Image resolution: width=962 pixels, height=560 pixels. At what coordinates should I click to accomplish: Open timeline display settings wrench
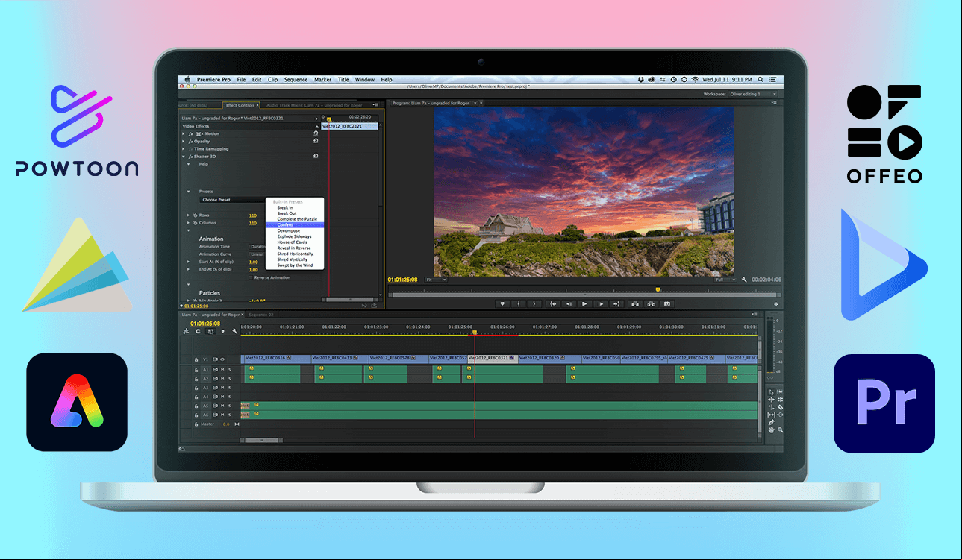234,332
